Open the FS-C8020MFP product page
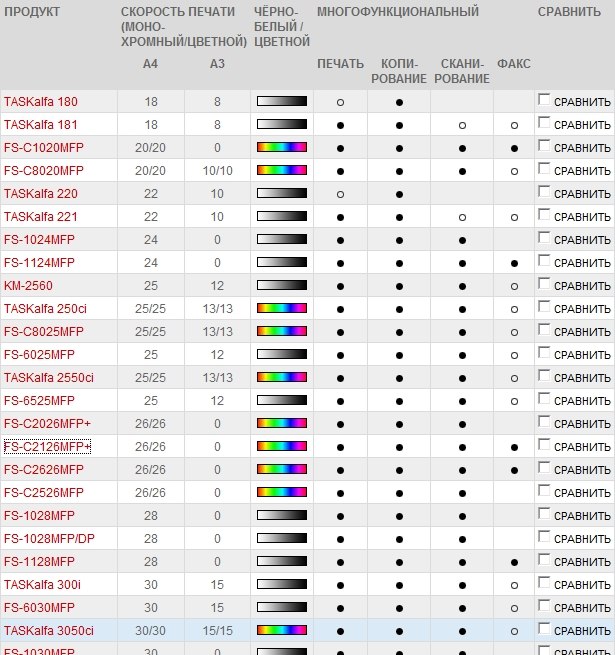615x655 pixels. [x=44, y=170]
